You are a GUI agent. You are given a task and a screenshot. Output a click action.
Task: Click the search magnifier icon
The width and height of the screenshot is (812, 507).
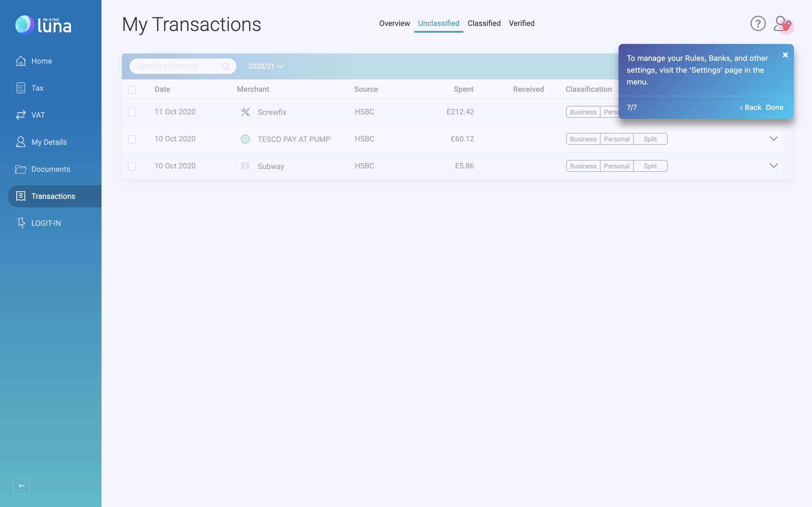(x=226, y=66)
